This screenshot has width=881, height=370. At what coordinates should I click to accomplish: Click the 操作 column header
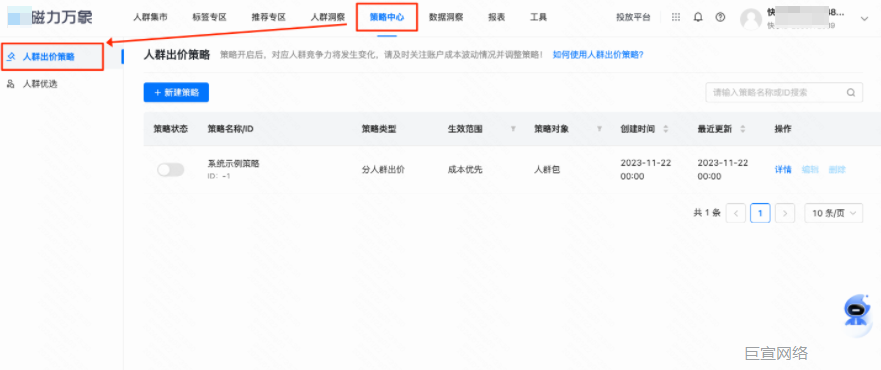coord(783,129)
